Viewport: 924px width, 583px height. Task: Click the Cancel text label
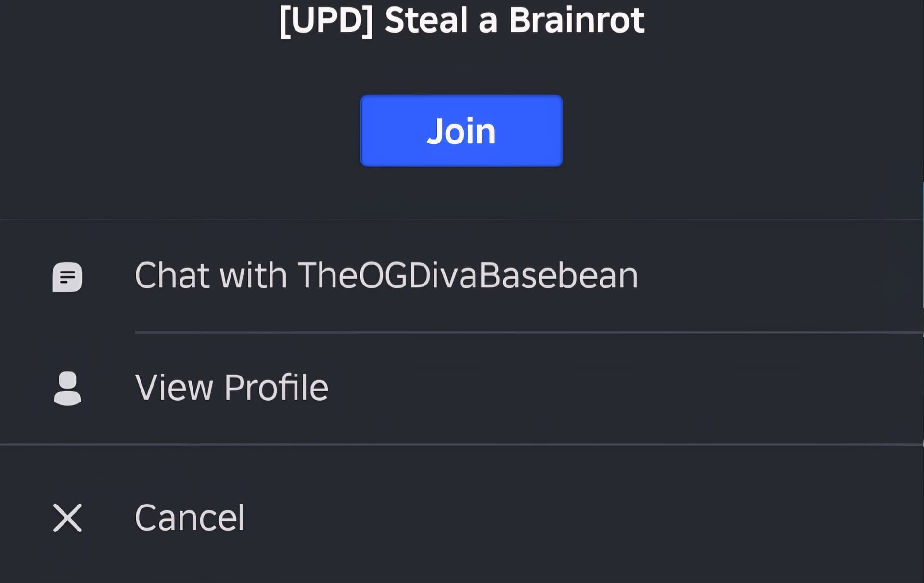[190, 518]
